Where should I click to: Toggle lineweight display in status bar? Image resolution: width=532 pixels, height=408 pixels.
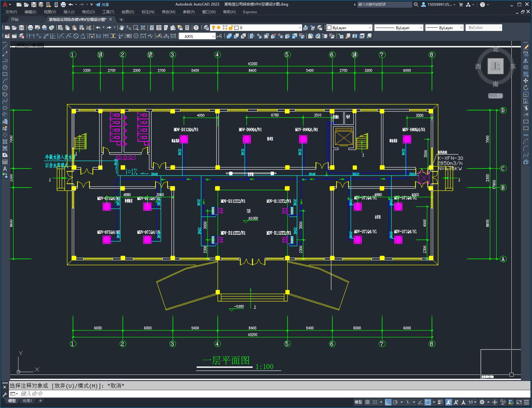pos(440,402)
